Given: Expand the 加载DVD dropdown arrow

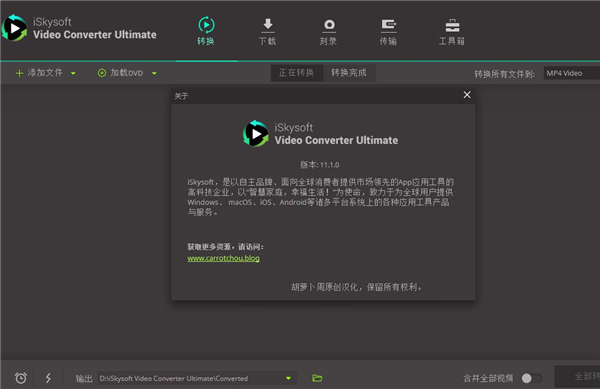Looking at the screenshot, I should pyautogui.click(x=154, y=73).
